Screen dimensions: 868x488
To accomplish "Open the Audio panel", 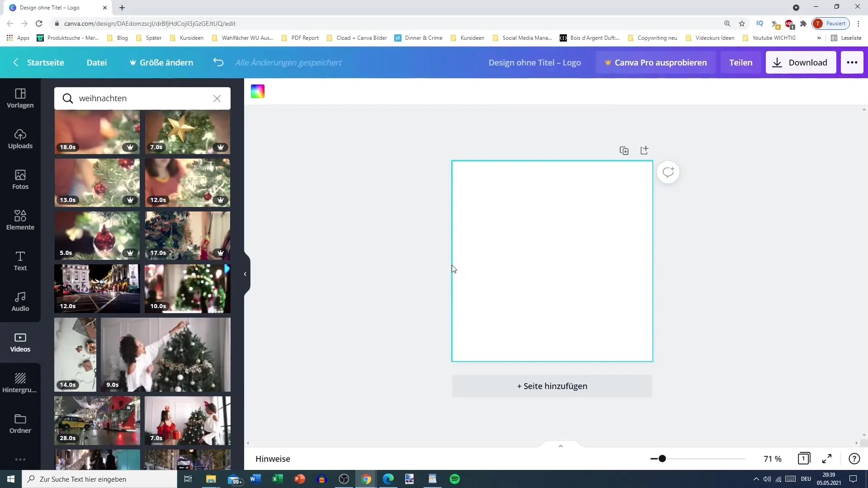I will (20, 301).
